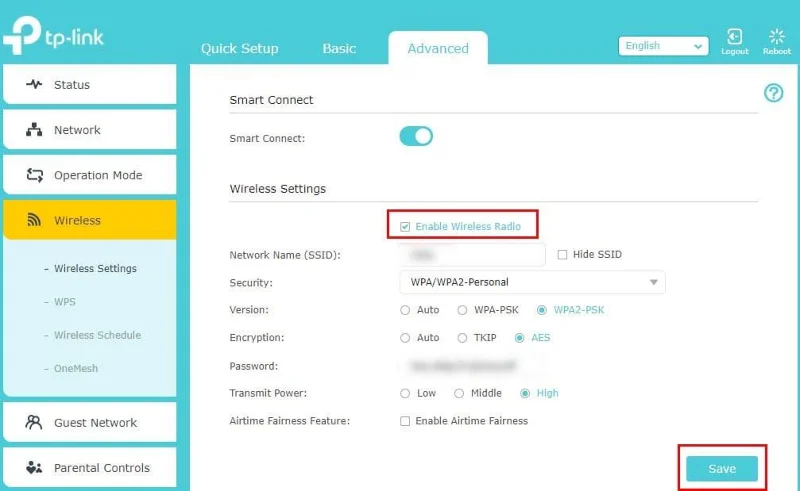Uncheck Enable Wireless Radio checkbox
This screenshot has height=491, width=800.
(405, 227)
